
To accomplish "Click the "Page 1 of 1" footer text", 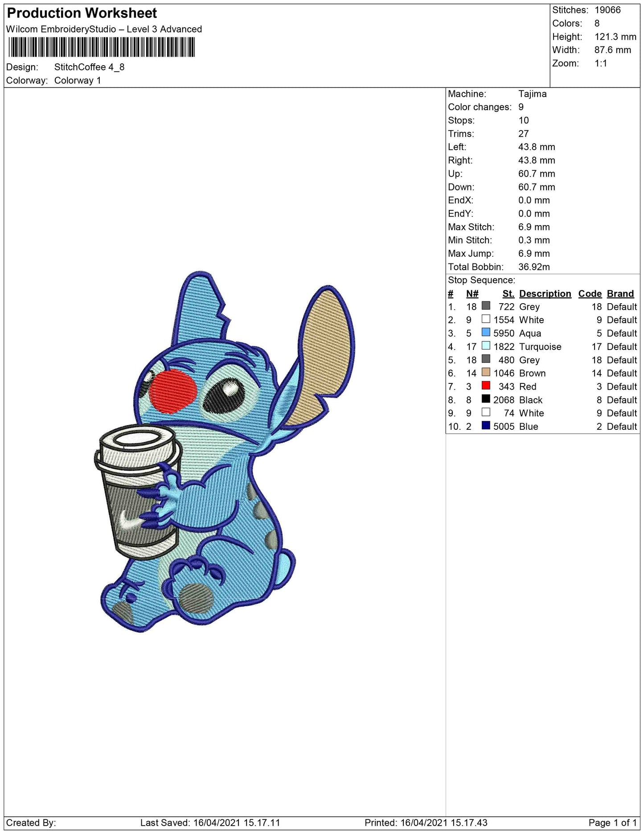I will [x=613, y=823].
